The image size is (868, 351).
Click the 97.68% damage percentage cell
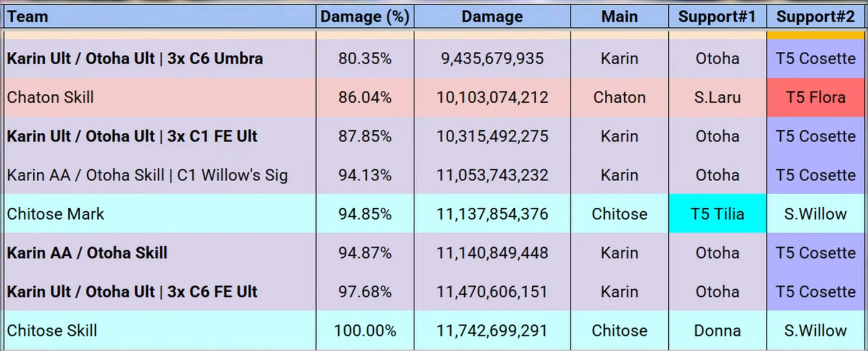coord(365,292)
